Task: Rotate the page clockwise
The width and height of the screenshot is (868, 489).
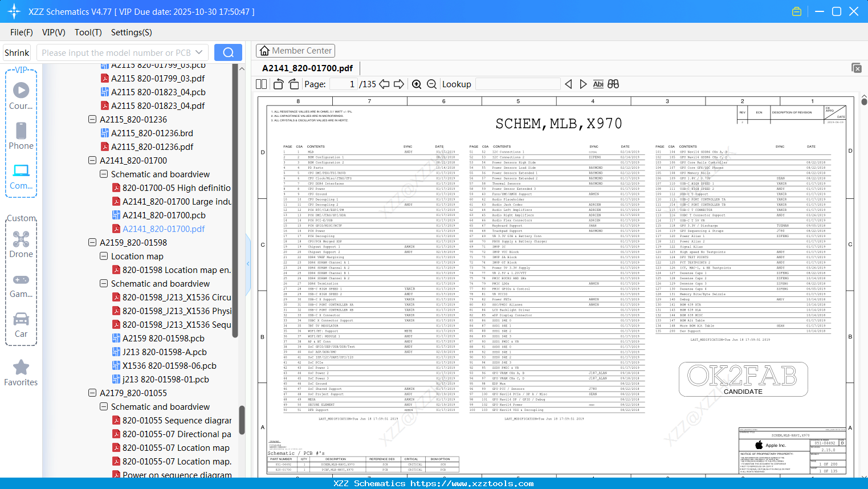Action: click(x=294, y=84)
